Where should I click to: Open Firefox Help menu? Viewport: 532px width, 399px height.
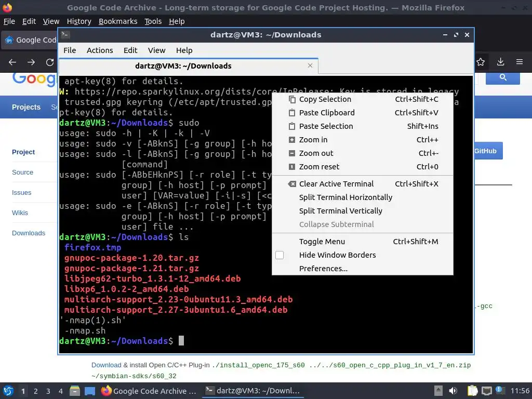177,21
